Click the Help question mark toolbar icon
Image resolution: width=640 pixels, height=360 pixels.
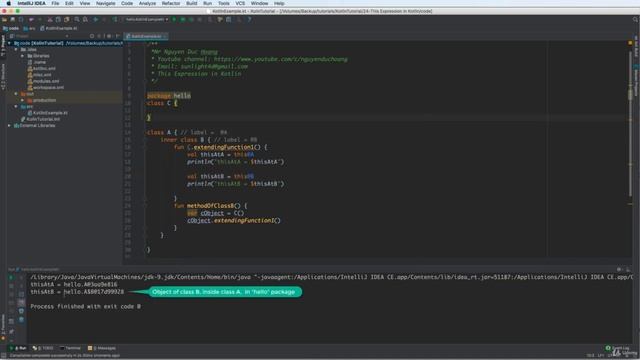tap(249, 19)
